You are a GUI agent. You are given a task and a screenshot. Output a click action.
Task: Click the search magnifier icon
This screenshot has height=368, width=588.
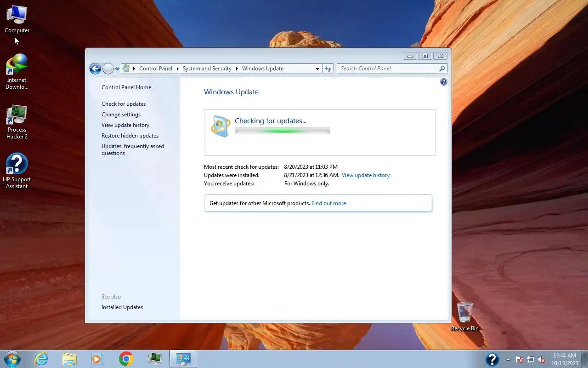coord(442,69)
